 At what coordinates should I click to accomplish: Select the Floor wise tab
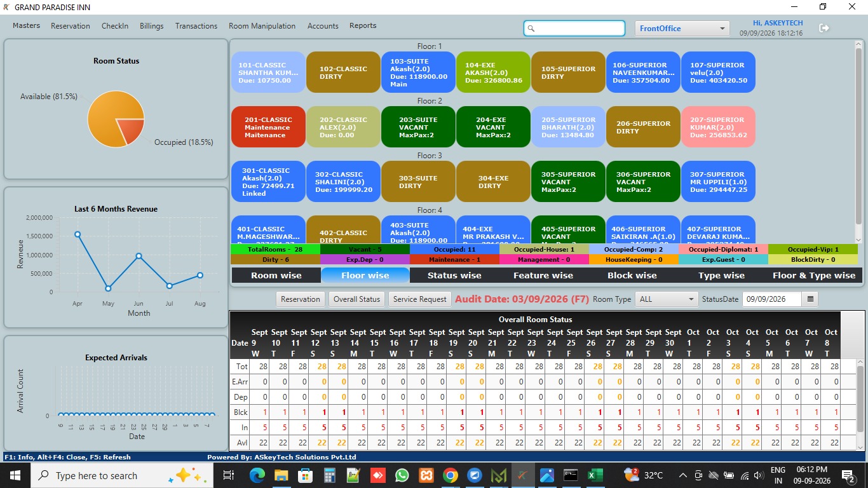coord(365,275)
